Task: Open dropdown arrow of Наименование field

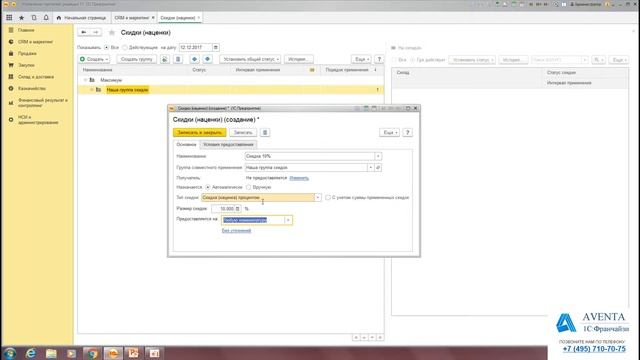Action: coord(378,156)
